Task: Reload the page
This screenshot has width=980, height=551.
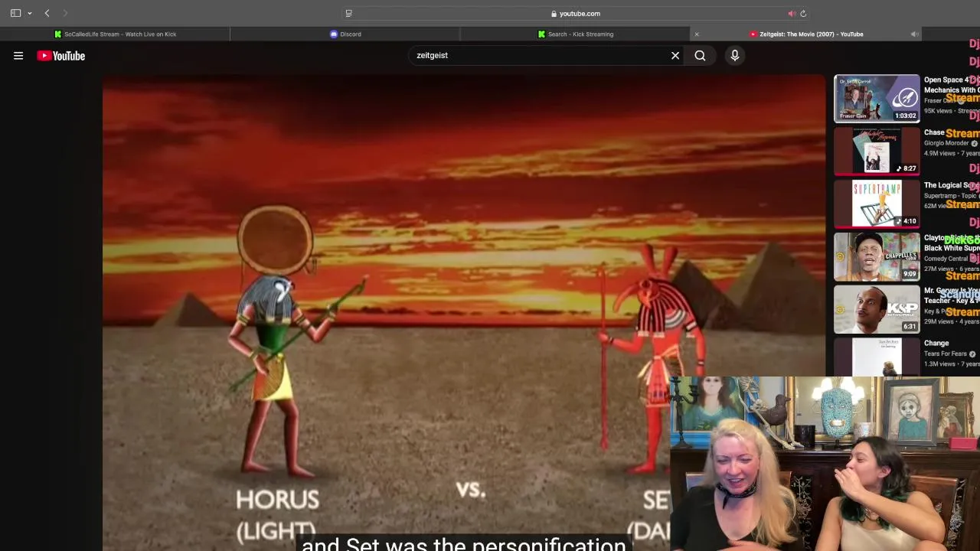Action: point(803,13)
